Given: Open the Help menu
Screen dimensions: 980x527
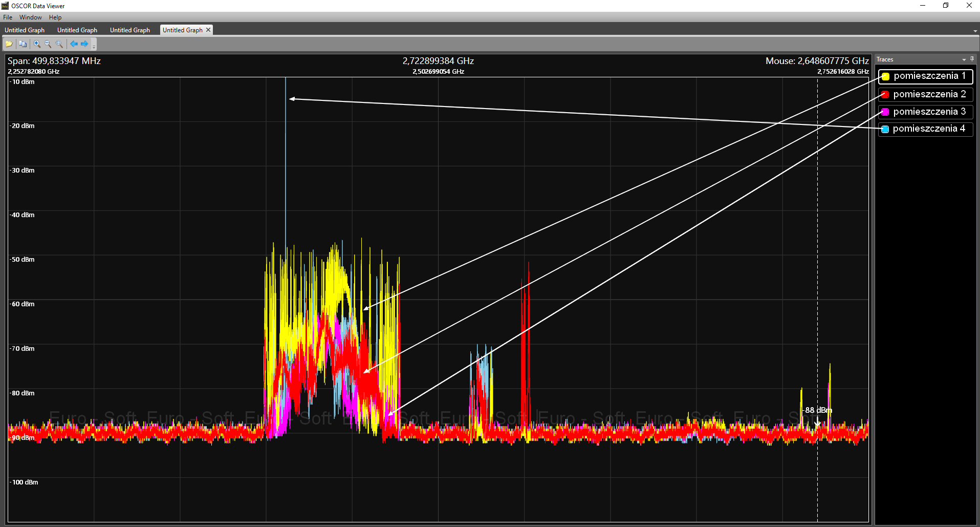Looking at the screenshot, I should (55, 17).
